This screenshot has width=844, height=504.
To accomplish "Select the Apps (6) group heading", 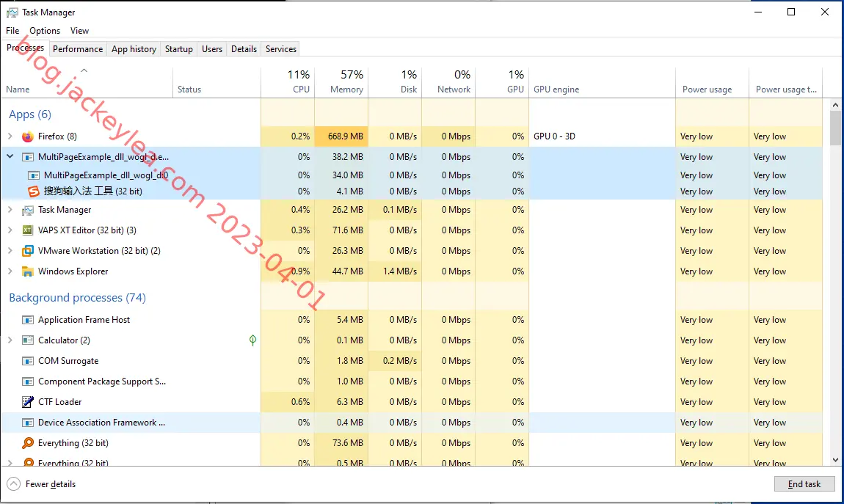I will tap(30, 114).
